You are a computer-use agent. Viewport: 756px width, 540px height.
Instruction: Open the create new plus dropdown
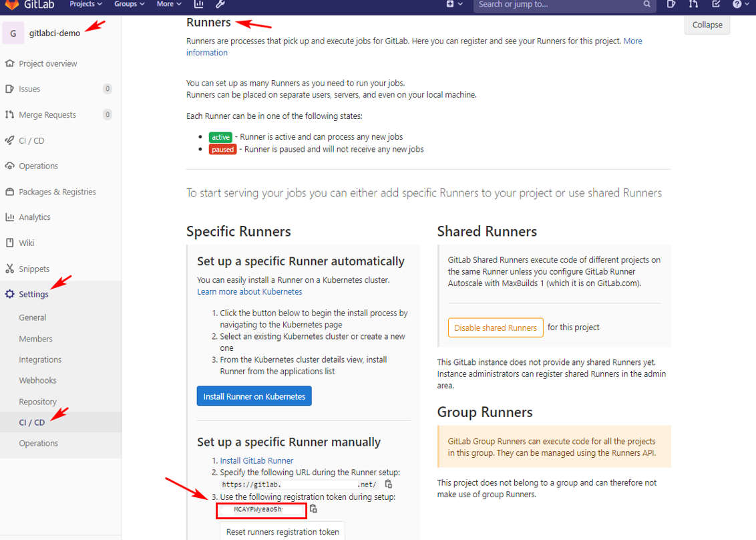[x=454, y=4]
